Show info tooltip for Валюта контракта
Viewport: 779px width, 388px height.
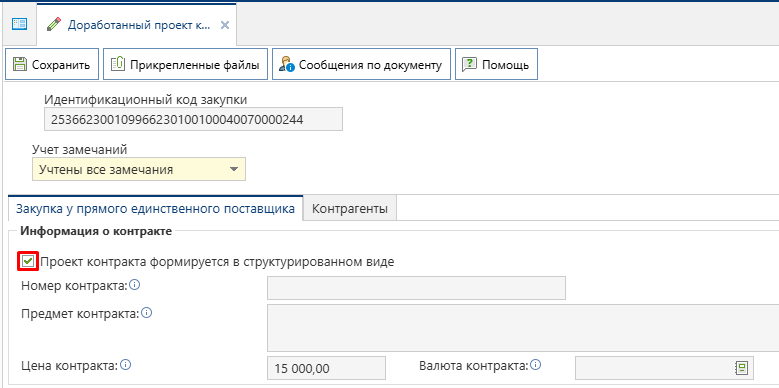click(536, 365)
